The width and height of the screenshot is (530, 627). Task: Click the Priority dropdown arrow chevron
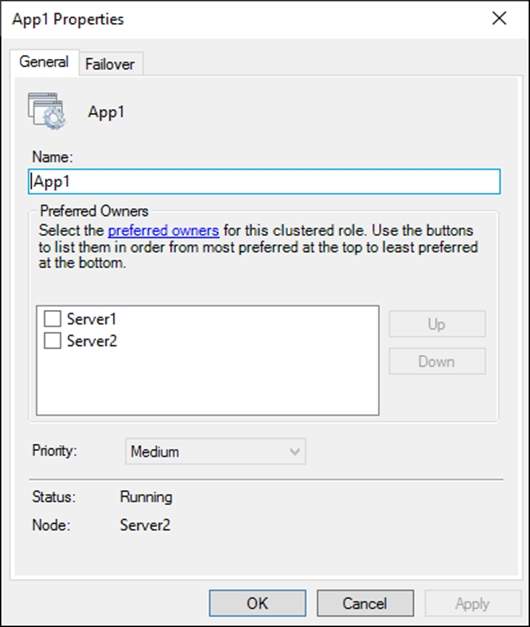coord(295,452)
